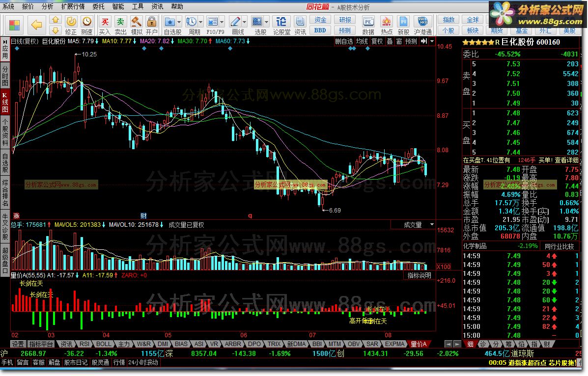Click the 修正 (correct) toolbar icon

tap(71, 26)
